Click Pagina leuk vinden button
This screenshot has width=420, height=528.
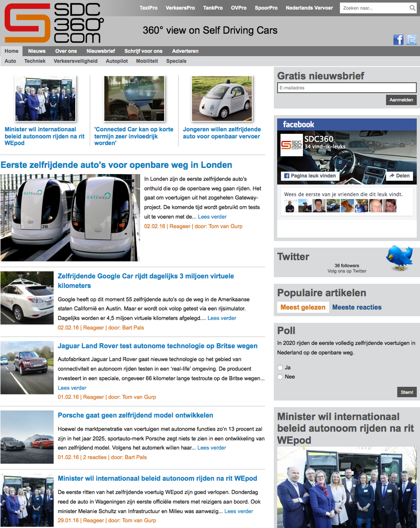(310, 176)
